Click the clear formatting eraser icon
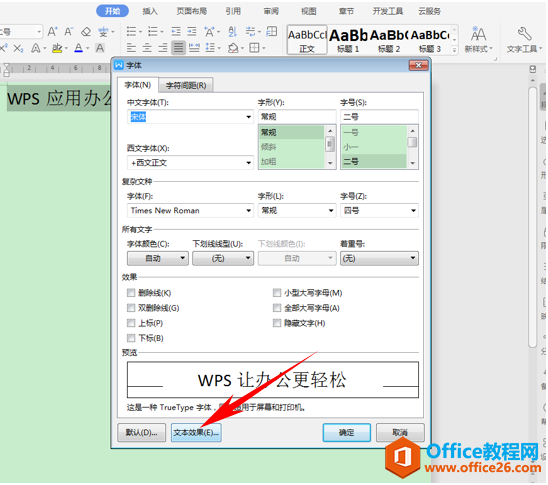The height and width of the screenshot is (485, 548). (x=86, y=32)
